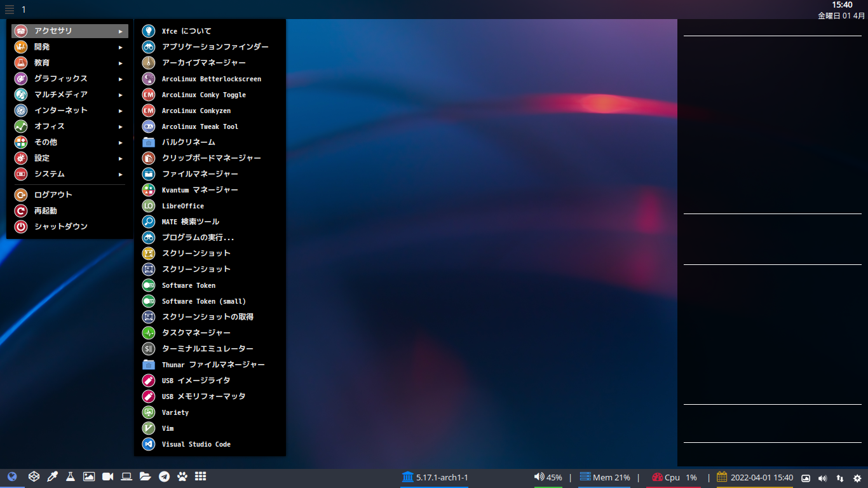The width and height of the screenshot is (868, 488).
Task: Click the 5.17.1-arch1-1 kernel indicator
Action: coord(435,477)
